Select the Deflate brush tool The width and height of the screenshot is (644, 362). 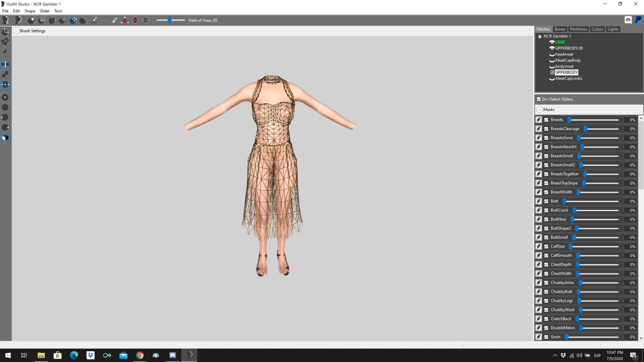pyautogui.click(x=62, y=20)
